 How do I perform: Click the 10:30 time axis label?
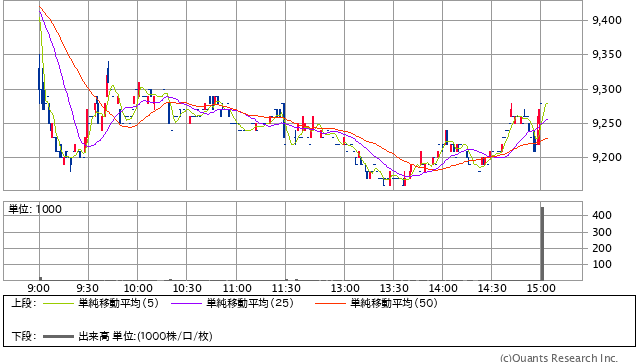(x=187, y=288)
